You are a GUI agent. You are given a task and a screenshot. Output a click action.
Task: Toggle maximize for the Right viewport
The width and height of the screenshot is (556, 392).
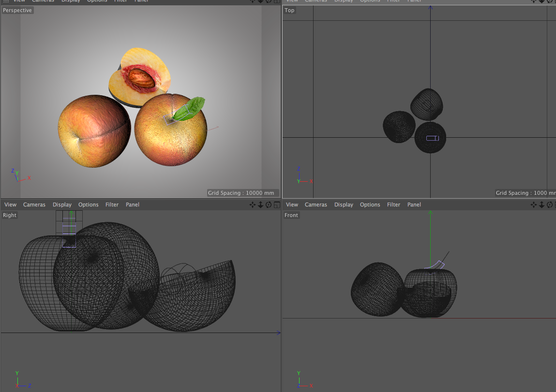[277, 205]
